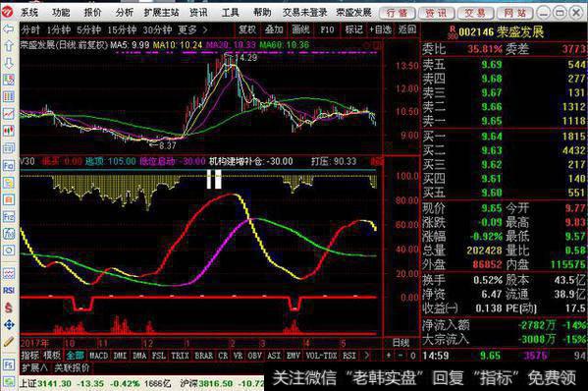Click the 日线 period label under chart

pyautogui.click(x=401, y=342)
